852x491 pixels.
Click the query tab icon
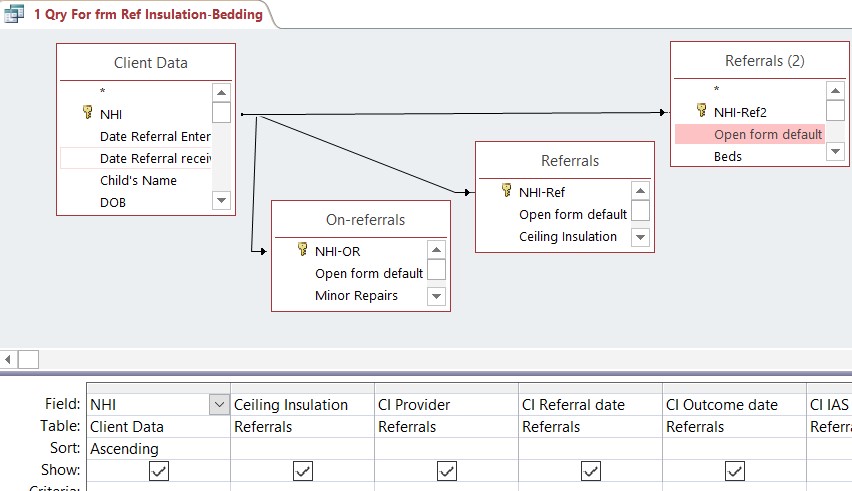click(x=14, y=14)
